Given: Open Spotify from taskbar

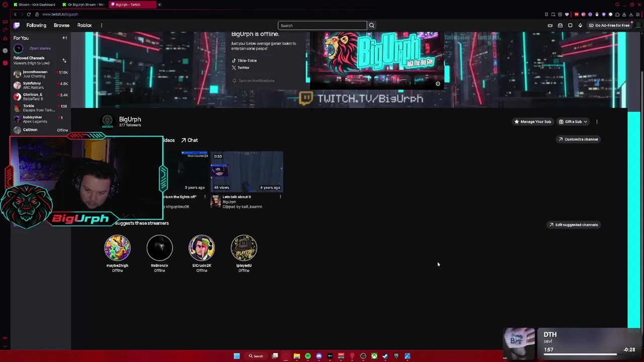Looking at the screenshot, I should coord(308,356).
